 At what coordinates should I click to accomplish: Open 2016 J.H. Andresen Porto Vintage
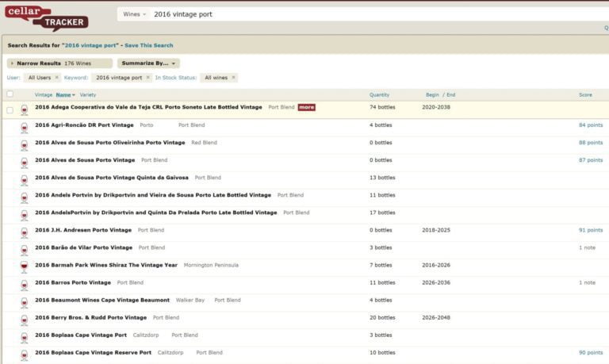(x=83, y=230)
